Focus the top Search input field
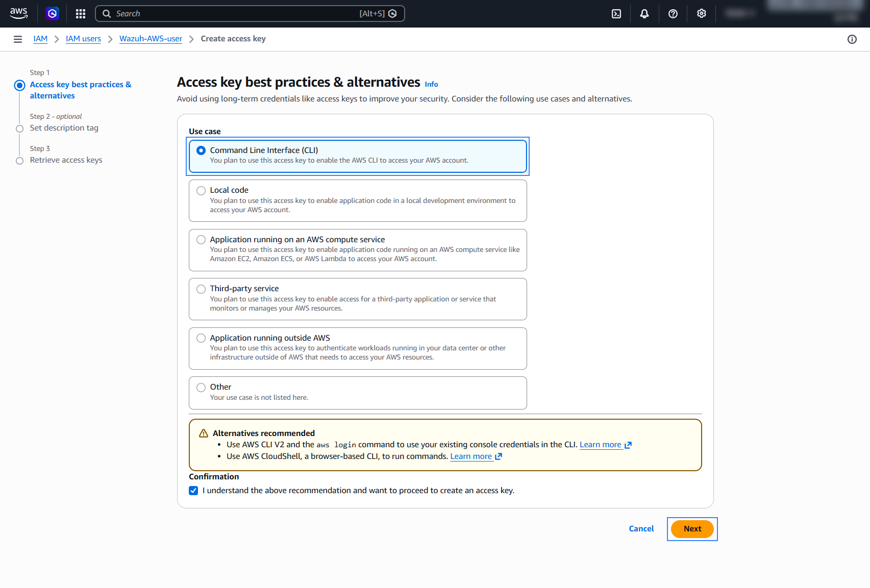Viewport: 870px width, 588px height. point(250,14)
